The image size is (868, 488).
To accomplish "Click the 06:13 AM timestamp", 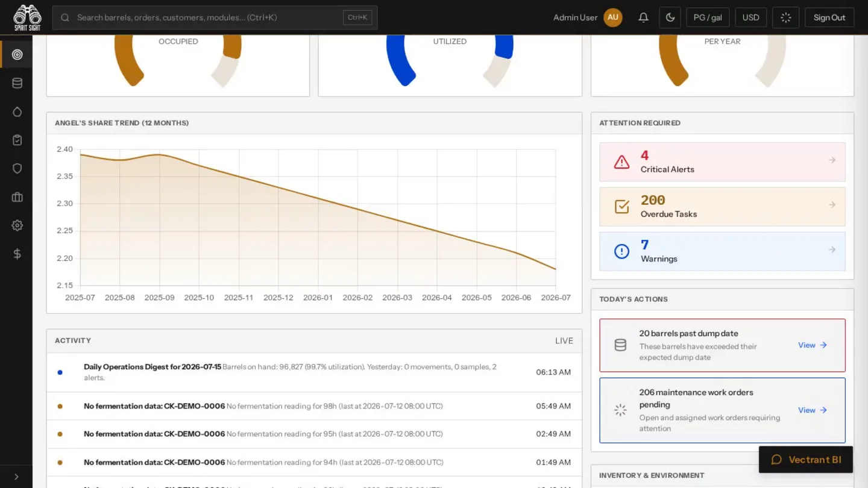I will pyautogui.click(x=553, y=372).
